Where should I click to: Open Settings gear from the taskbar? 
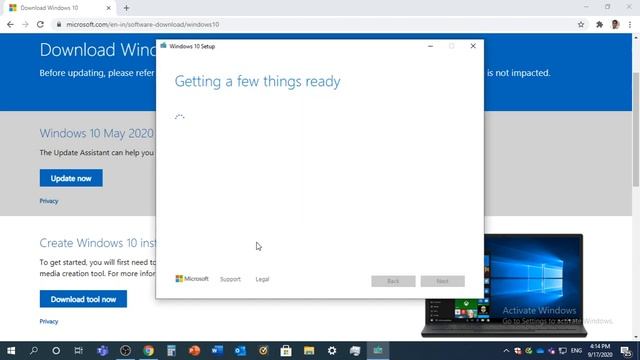tap(332, 351)
